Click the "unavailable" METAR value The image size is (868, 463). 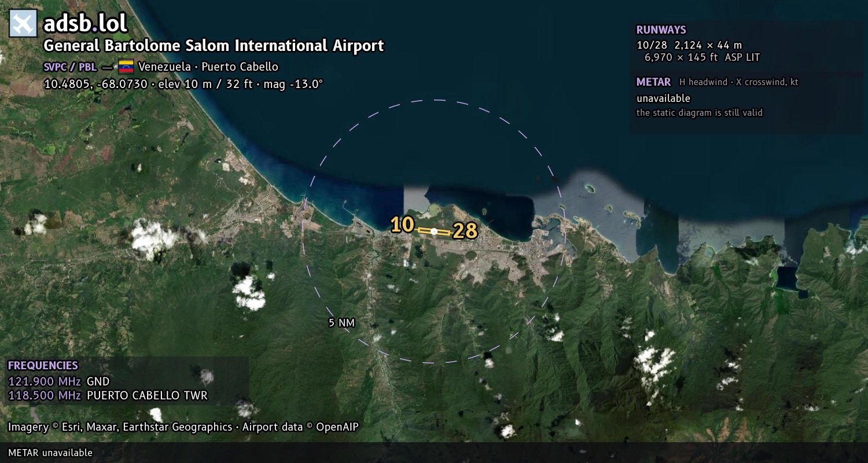tap(663, 98)
